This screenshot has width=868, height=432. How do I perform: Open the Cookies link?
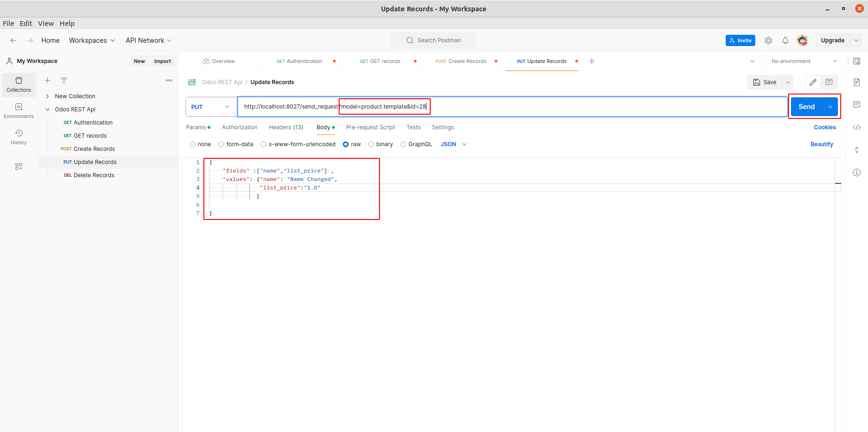point(825,127)
